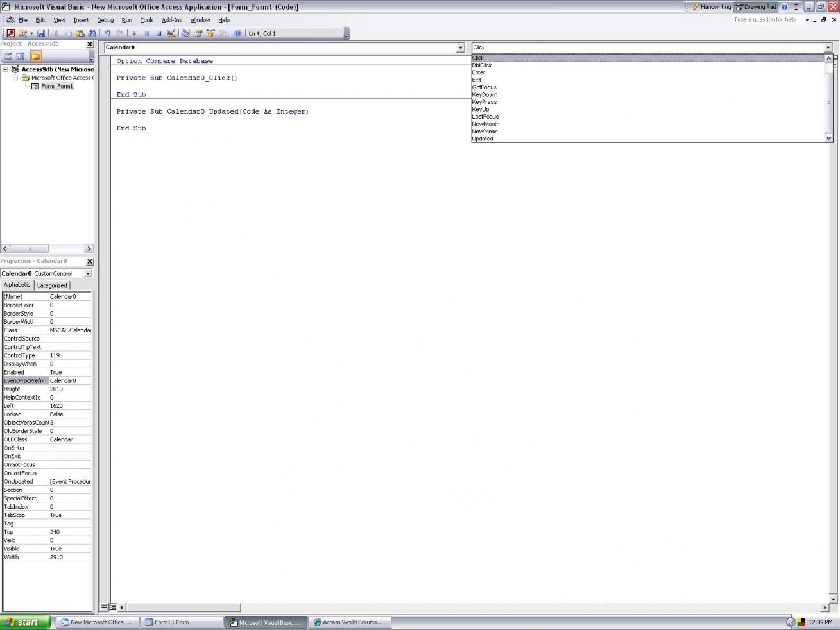Image resolution: width=840 pixels, height=630 pixels.
Task: Close the Project Access9db panel
Action: 90,44
